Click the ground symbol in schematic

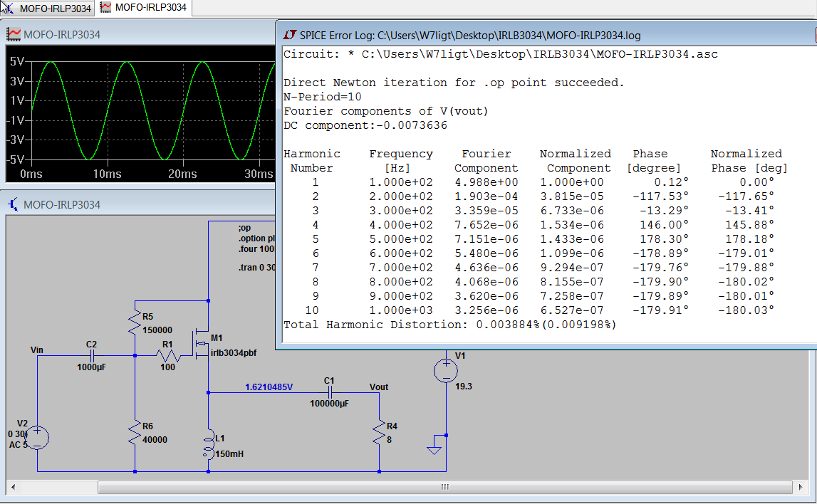coord(434,449)
